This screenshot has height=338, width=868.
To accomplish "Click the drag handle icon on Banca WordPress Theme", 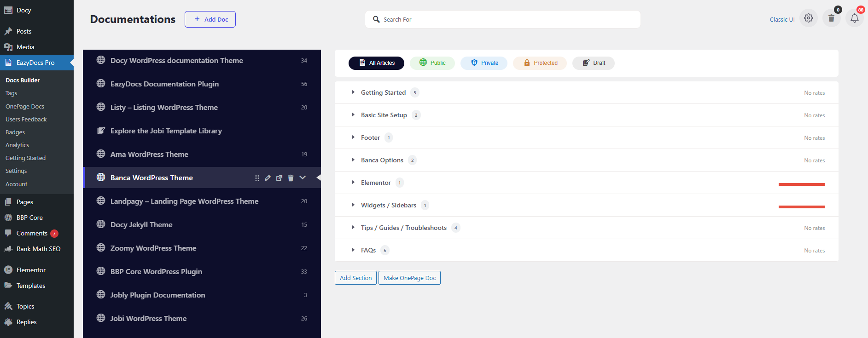I will point(257,178).
